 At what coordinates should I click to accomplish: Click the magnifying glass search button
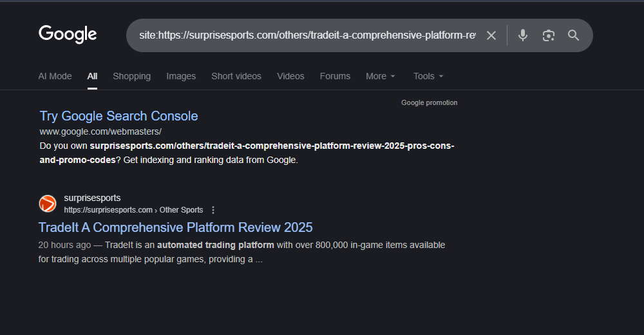tap(573, 35)
